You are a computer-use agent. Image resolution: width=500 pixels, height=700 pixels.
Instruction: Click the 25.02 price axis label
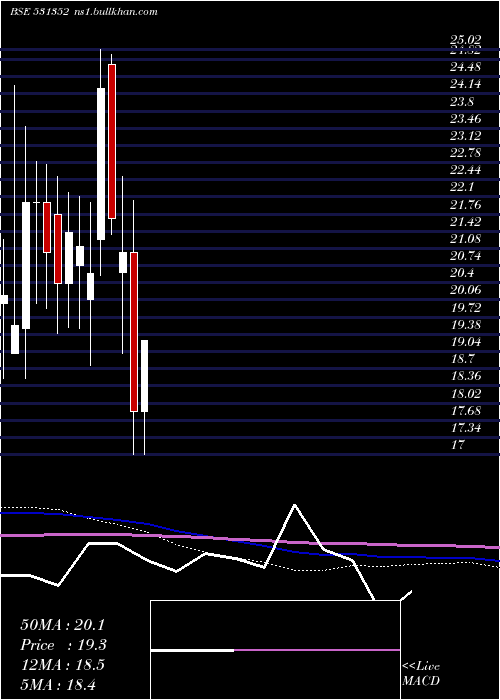[466, 41]
